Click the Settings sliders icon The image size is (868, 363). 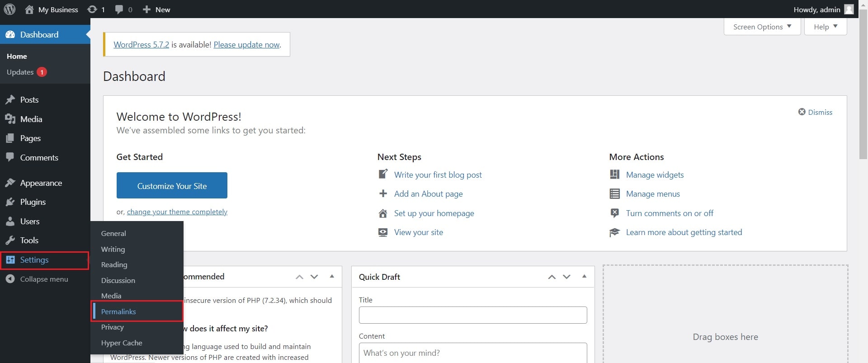[x=10, y=259]
